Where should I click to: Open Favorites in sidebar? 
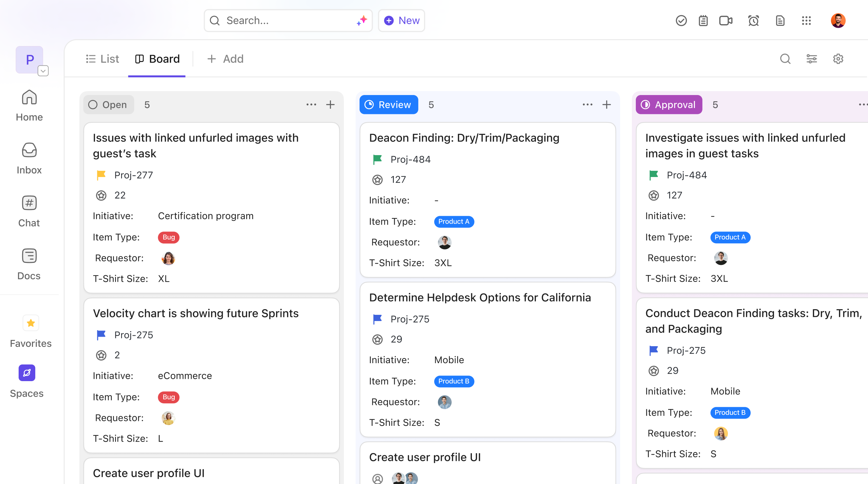[31, 331]
